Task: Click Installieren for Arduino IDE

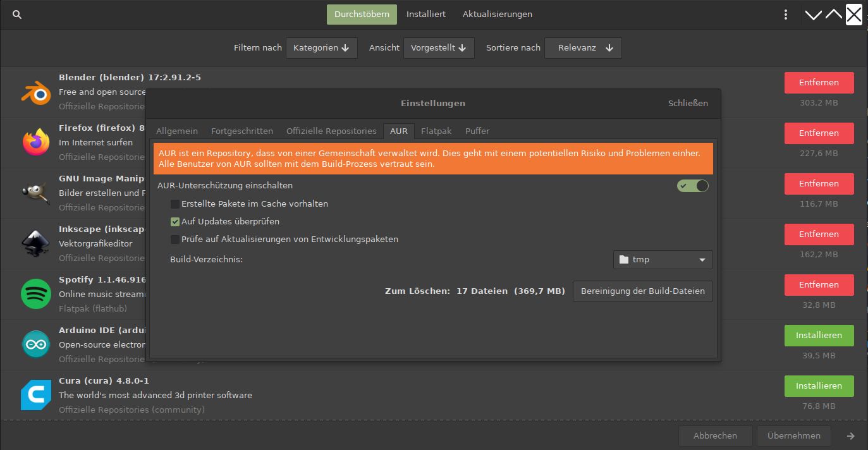Action: pyautogui.click(x=819, y=336)
